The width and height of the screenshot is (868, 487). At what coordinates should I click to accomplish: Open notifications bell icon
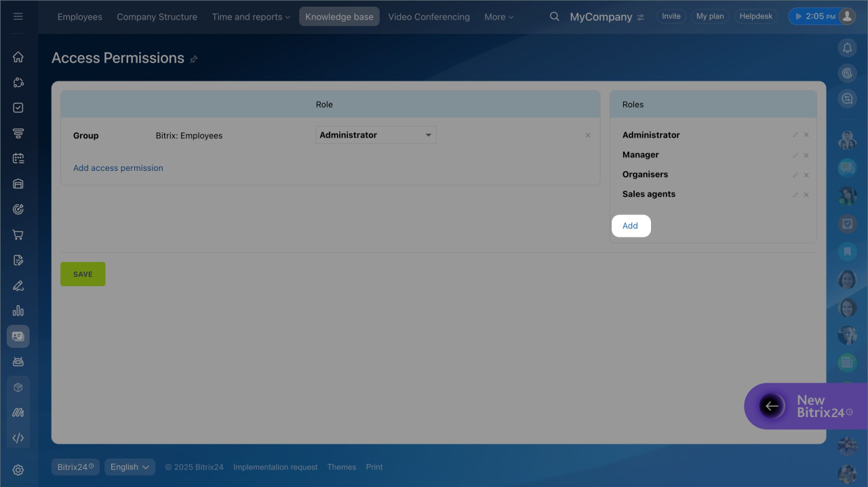tap(847, 47)
